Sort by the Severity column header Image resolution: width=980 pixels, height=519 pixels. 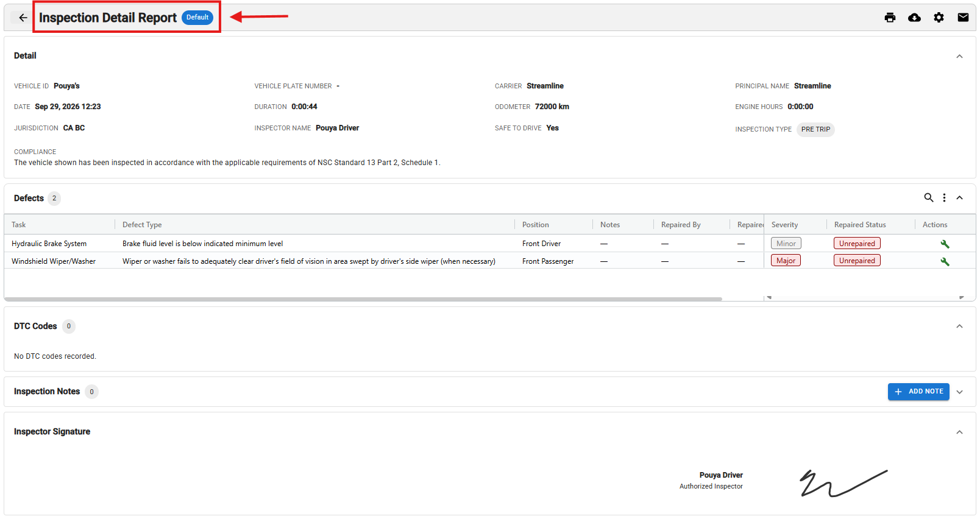pyautogui.click(x=784, y=225)
